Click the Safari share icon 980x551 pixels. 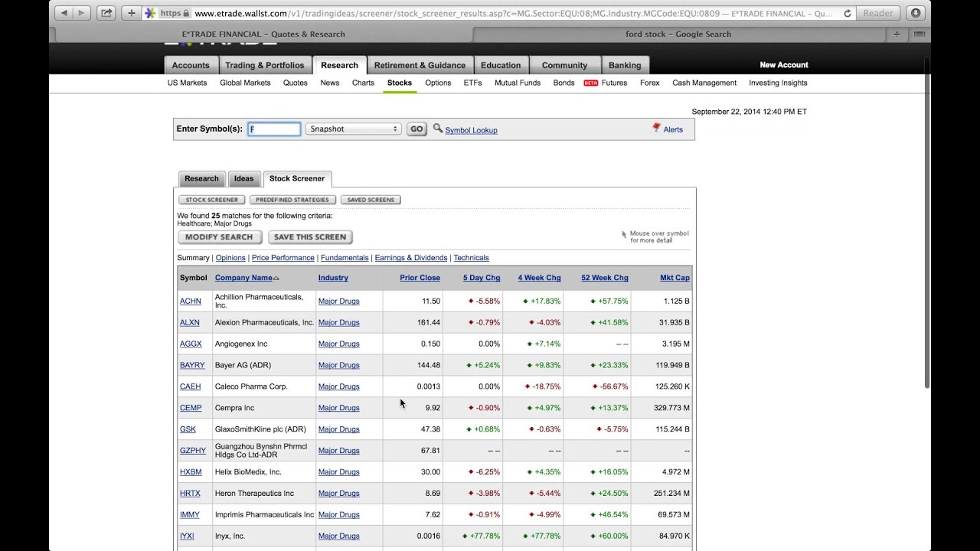[x=106, y=12]
